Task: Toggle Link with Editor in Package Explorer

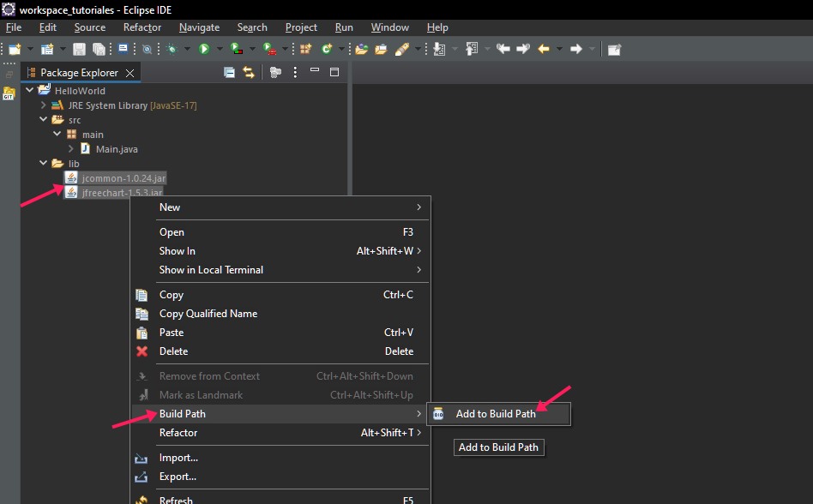Action: 249,73
